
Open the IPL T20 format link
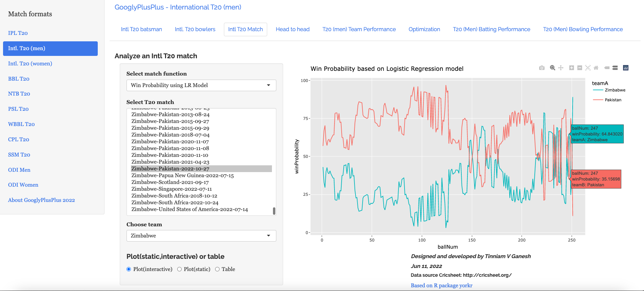pyautogui.click(x=18, y=33)
